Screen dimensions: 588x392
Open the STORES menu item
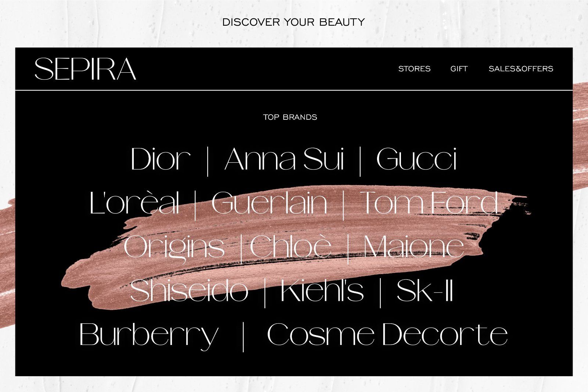pos(414,69)
